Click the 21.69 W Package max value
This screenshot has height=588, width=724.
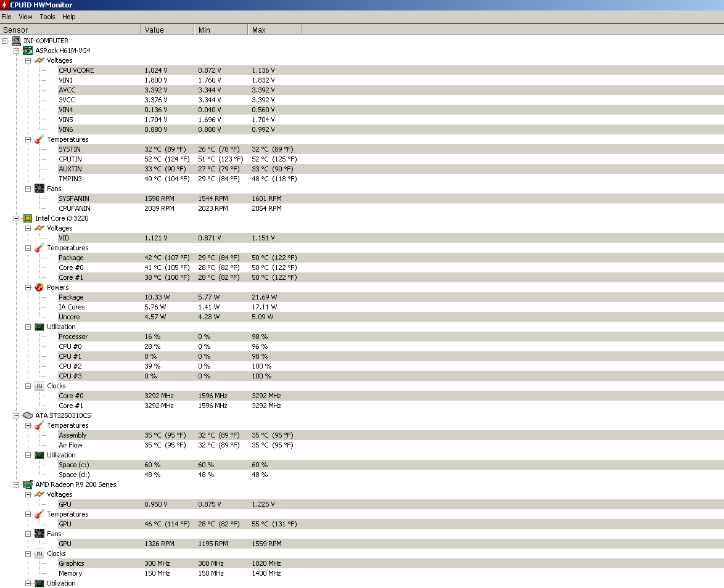point(264,297)
